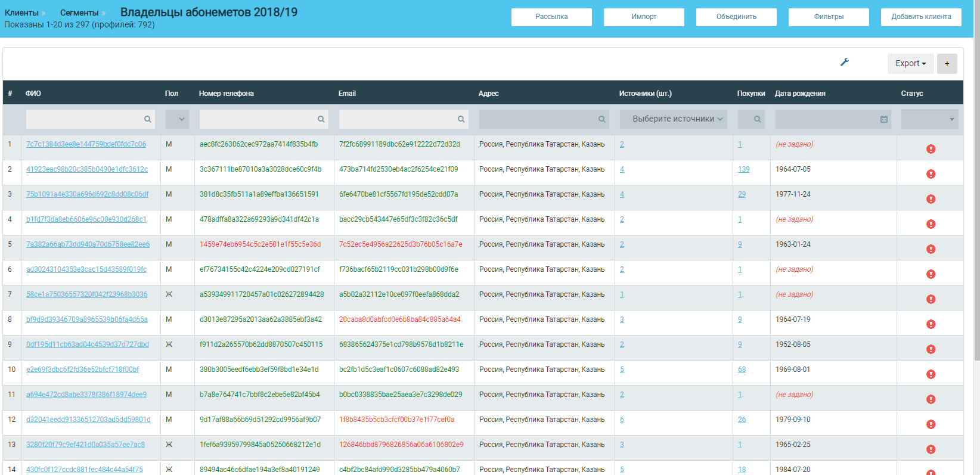Image resolution: width=980 pixels, height=475 pixels.
Task: Open the Export dropdown menu
Action: coord(910,64)
